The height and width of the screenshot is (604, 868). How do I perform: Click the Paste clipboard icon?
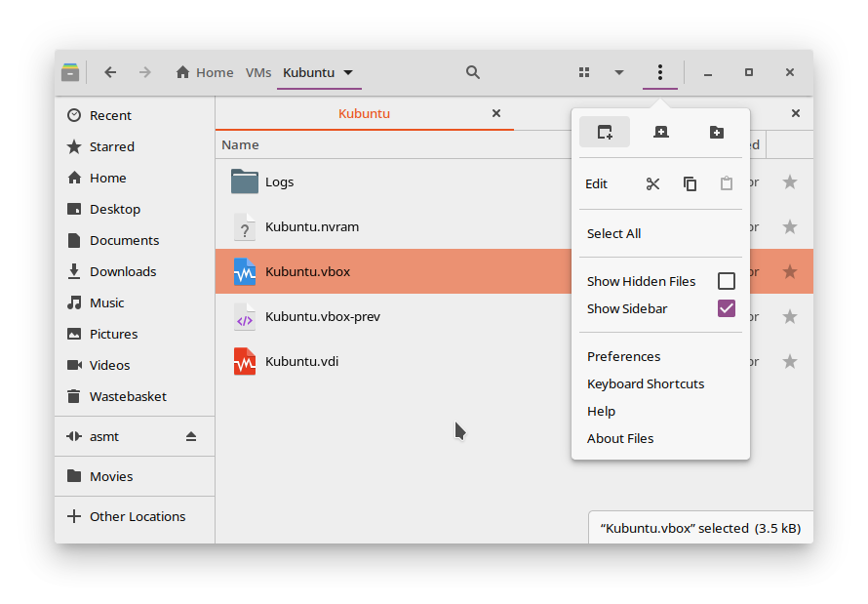click(727, 183)
